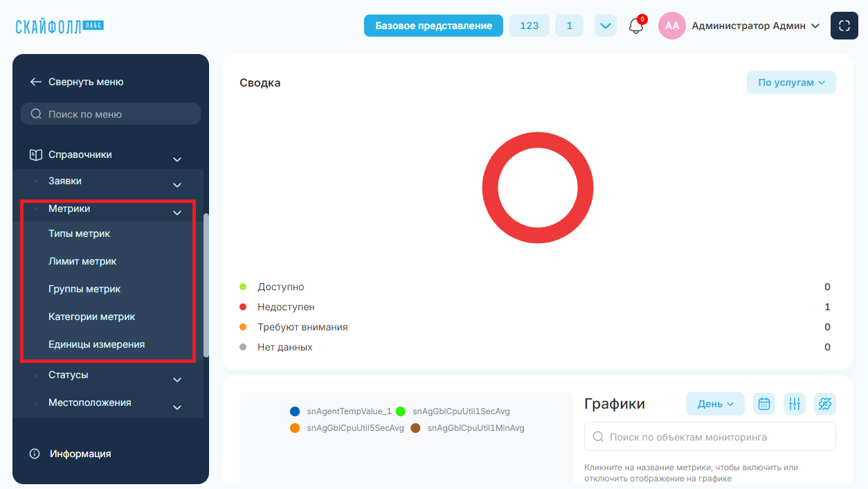Click the Скайфолл logo
This screenshot has width=868, height=489.
coord(60,26)
